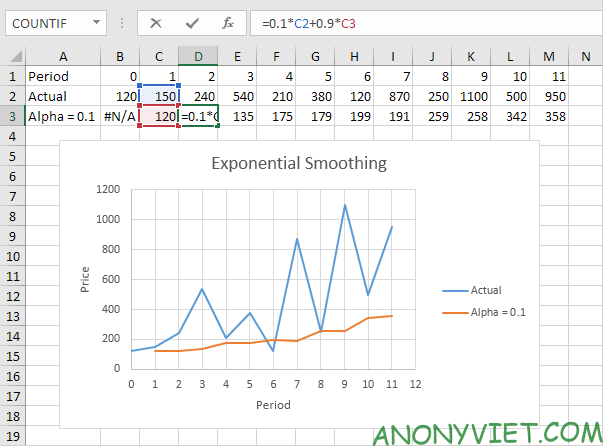Click the Price vertical axis title

pos(86,281)
